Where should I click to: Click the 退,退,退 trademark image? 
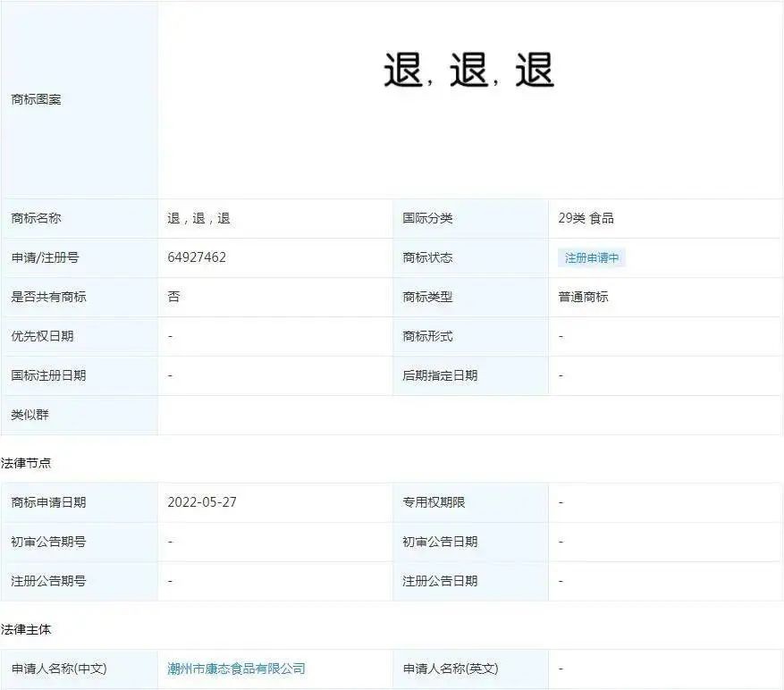tap(468, 70)
